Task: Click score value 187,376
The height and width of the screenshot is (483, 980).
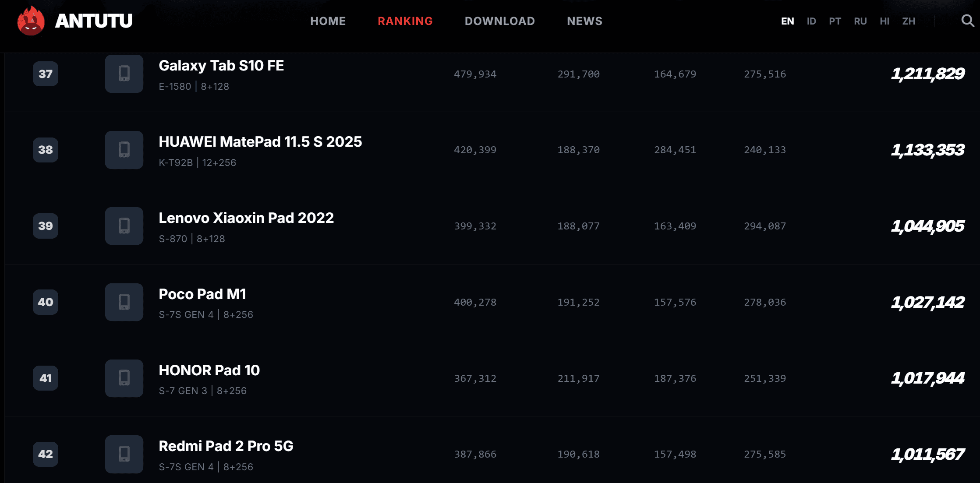Action: [x=675, y=378]
